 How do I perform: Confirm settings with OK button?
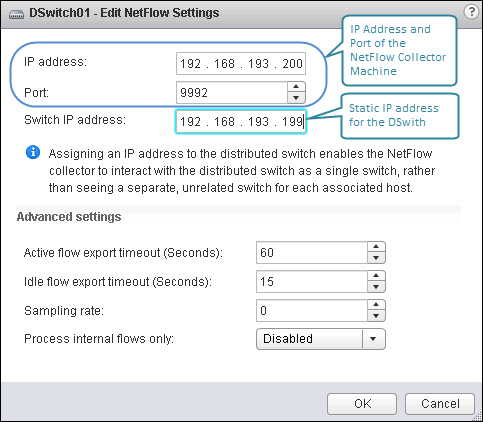point(362,404)
